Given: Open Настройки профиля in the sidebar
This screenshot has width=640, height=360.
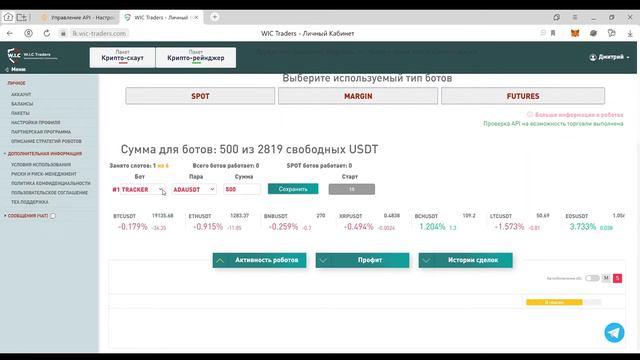Looking at the screenshot, I should (36, 122).
